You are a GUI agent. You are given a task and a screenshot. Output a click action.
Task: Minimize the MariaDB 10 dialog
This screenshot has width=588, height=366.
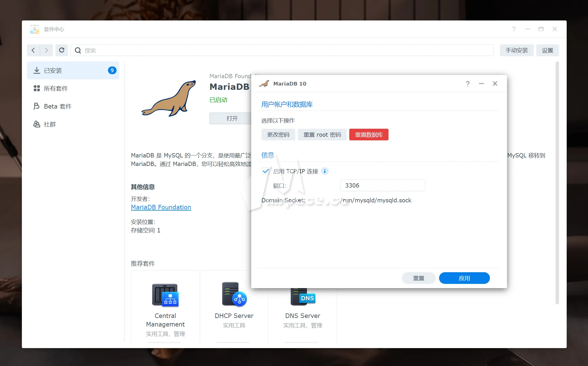(481, 84)
